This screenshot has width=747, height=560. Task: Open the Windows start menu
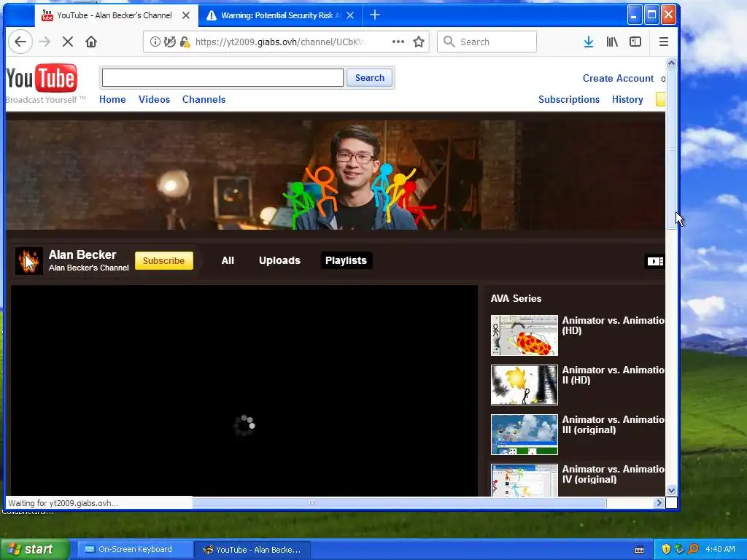click(35, 549)
